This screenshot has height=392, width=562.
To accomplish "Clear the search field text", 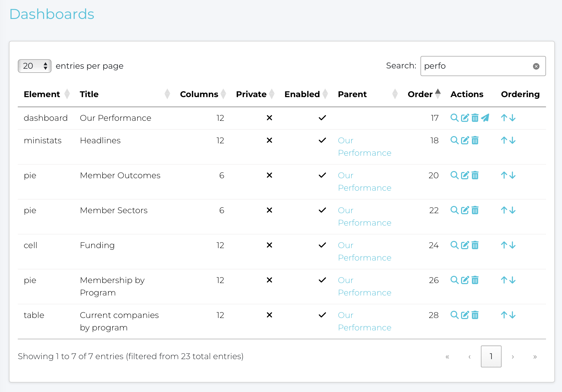I will pyautogui.click(x=536, y=66).
